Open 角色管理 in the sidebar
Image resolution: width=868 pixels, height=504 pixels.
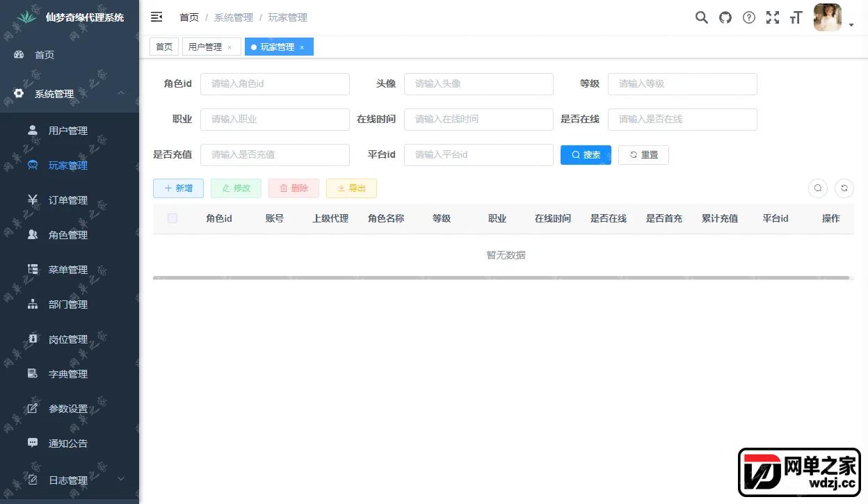point(70,235)
